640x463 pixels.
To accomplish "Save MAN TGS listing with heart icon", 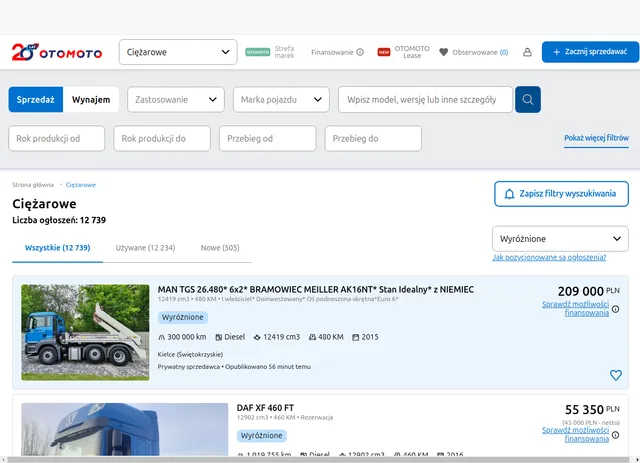I will (x=615, y=375).
